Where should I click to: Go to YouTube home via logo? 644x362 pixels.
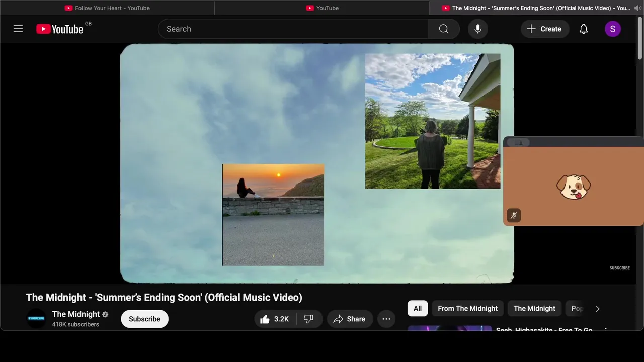coord(60,29)
